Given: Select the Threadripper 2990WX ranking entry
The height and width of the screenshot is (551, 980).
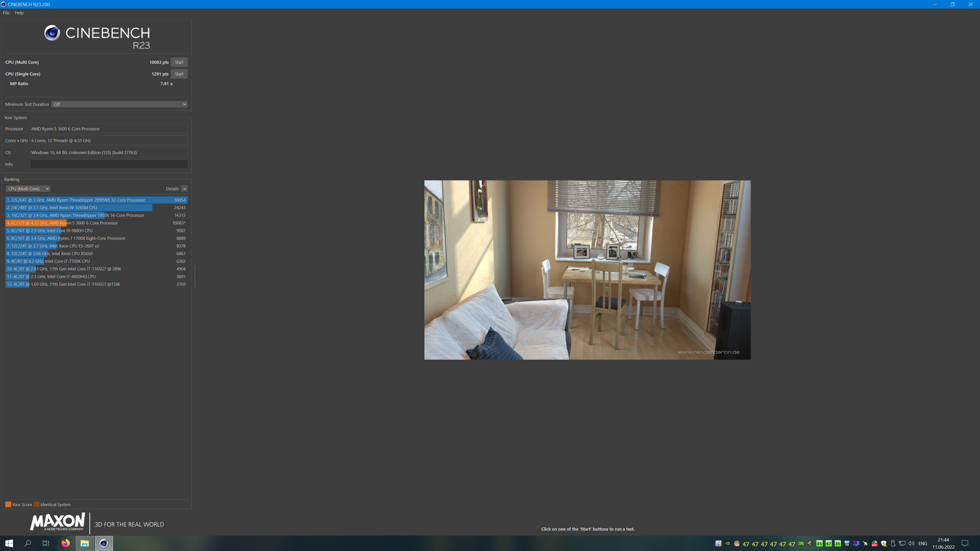Looking at the screenshot, I should coord(96,200).
